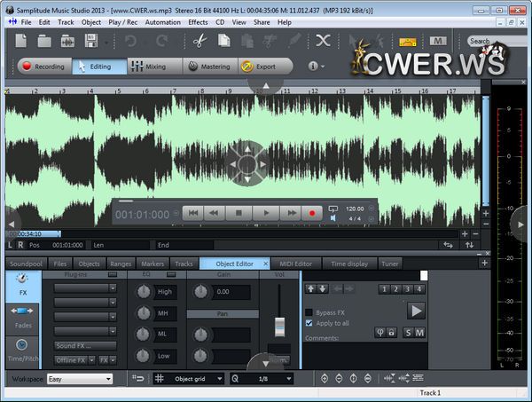Open the Workspace Easy dropdown

79,379
